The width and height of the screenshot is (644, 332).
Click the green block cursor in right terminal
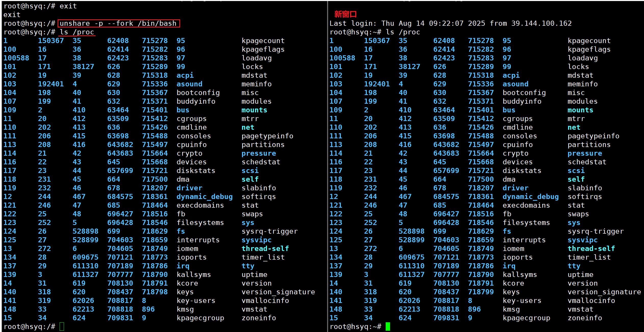click(x=388, y=326)
